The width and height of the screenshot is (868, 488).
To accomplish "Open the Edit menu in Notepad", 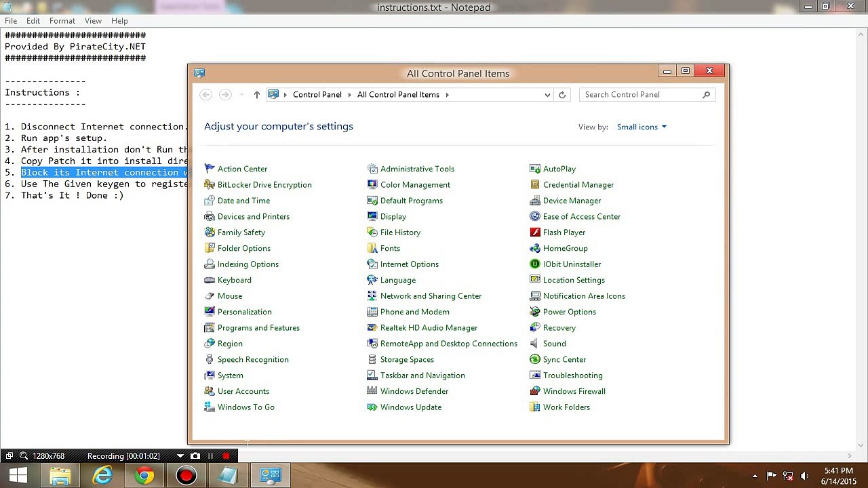I will coord(33,21).
